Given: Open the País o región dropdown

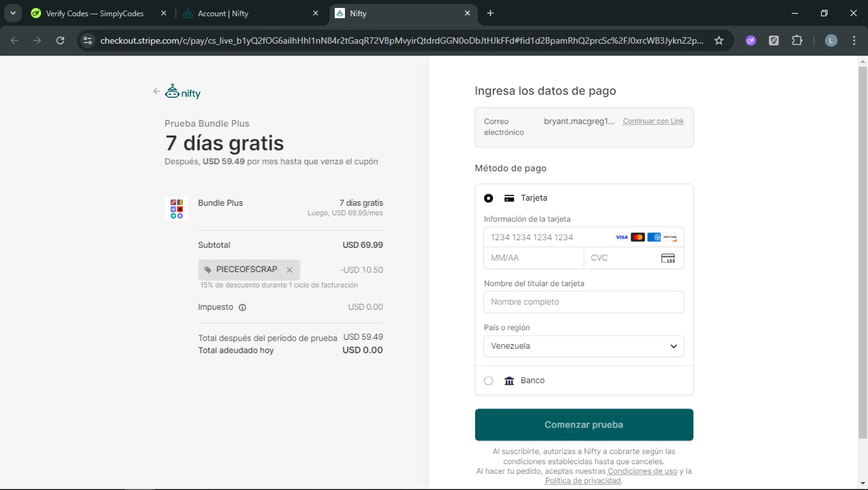Looking at the screenshot, I should 584,346.
